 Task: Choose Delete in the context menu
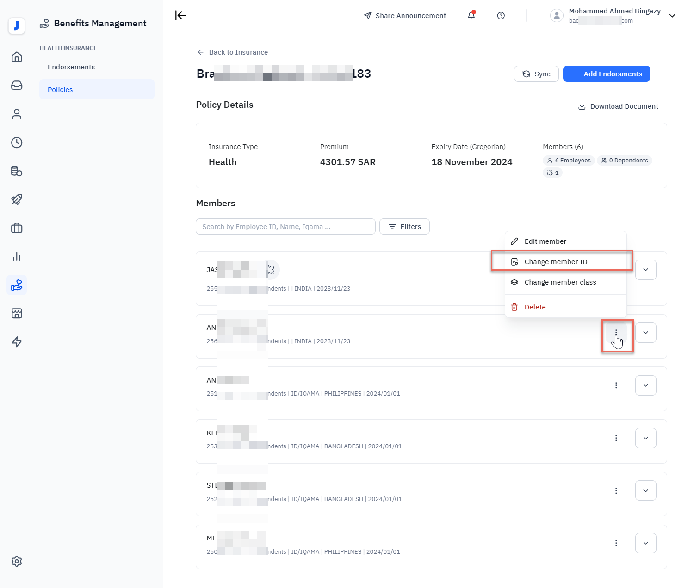click(535, 307)
